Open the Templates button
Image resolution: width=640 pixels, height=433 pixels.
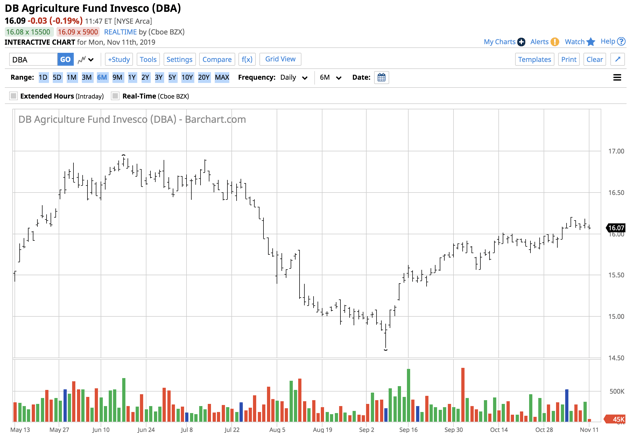(x=534, y=60)
